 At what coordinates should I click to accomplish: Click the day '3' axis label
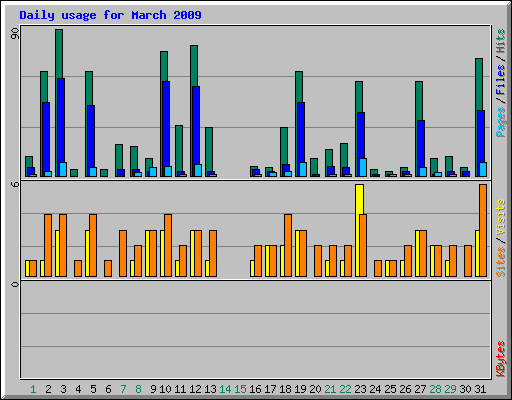point(63,389)
